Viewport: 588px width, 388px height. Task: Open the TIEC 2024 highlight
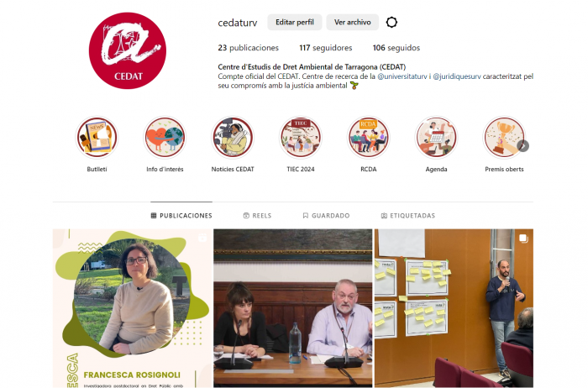(x=301, y=138)
